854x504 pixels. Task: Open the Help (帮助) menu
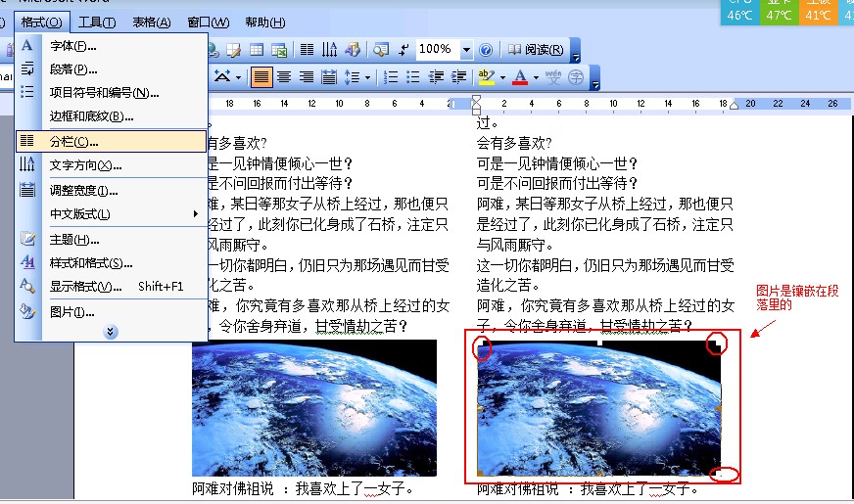click(264, 23)
